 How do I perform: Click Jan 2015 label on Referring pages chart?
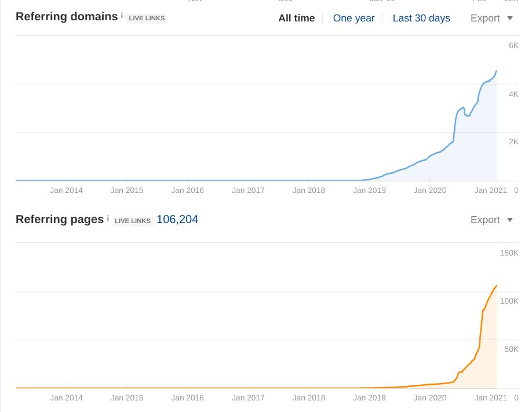click(x=127, y=398)
